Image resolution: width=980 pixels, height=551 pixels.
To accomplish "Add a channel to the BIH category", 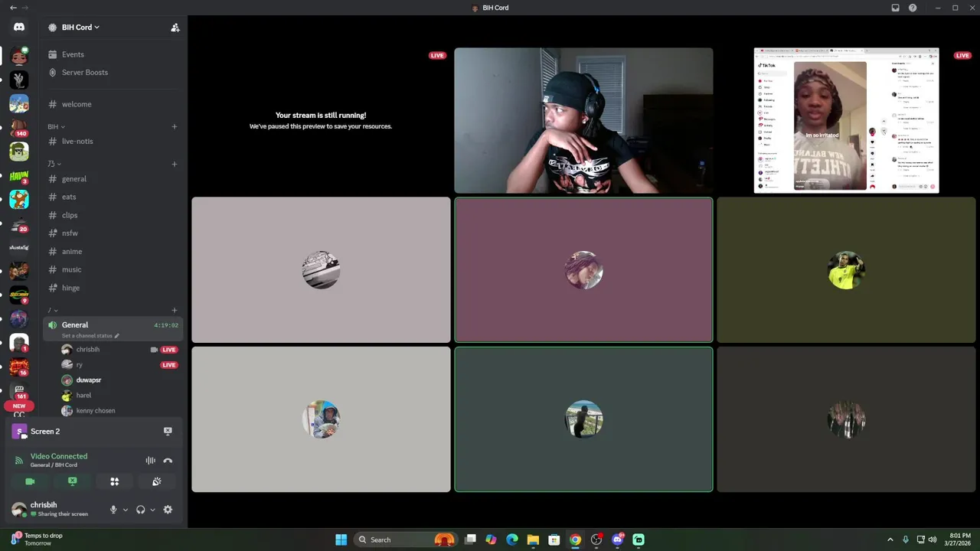I will click(x=175, y=126).
